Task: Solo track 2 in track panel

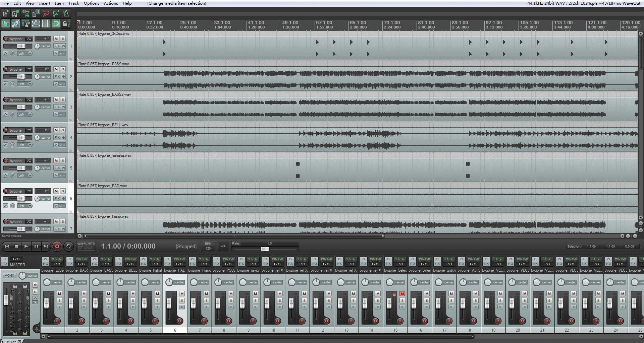Action: [63, 69]
